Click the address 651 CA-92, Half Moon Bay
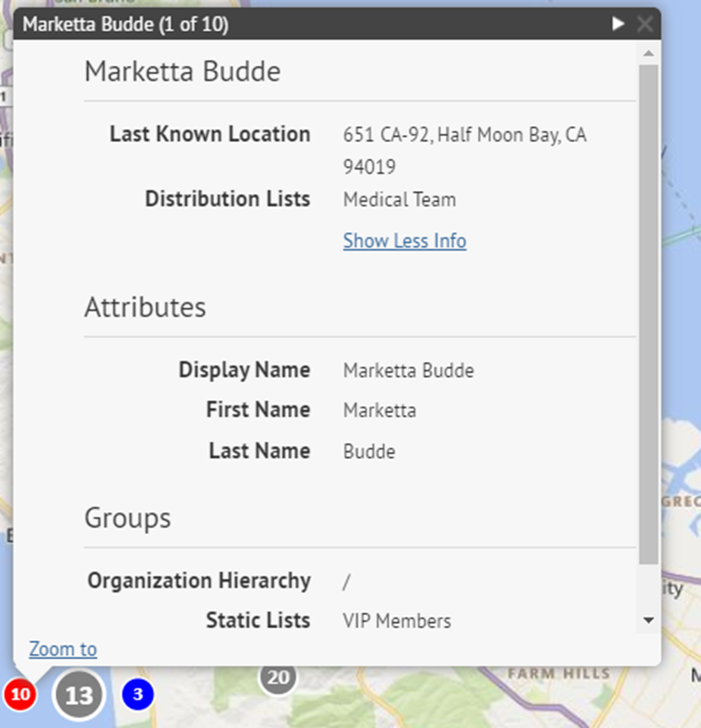Image resolution: width=701 pixels, height=728 pixels. click(465, 151)
